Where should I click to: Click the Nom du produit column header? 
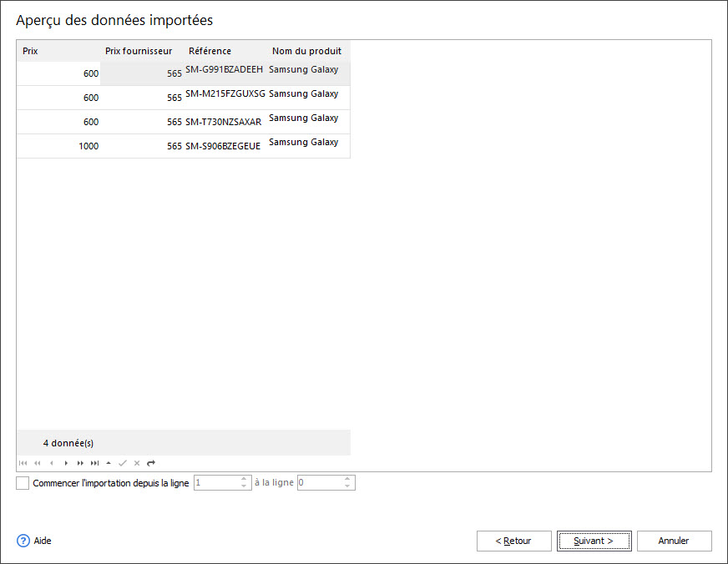309,51
